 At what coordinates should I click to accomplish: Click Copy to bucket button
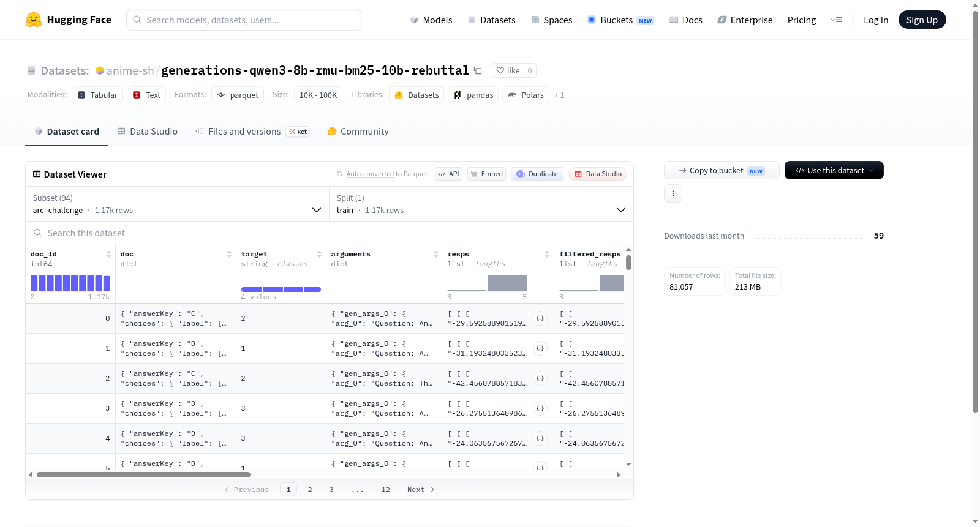click(722, 170)
